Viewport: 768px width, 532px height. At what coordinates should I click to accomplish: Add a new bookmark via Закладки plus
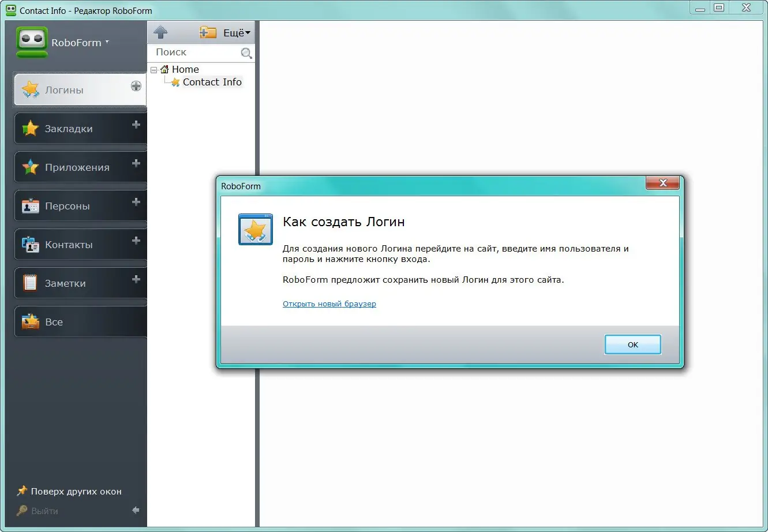[x=136, y=125]
